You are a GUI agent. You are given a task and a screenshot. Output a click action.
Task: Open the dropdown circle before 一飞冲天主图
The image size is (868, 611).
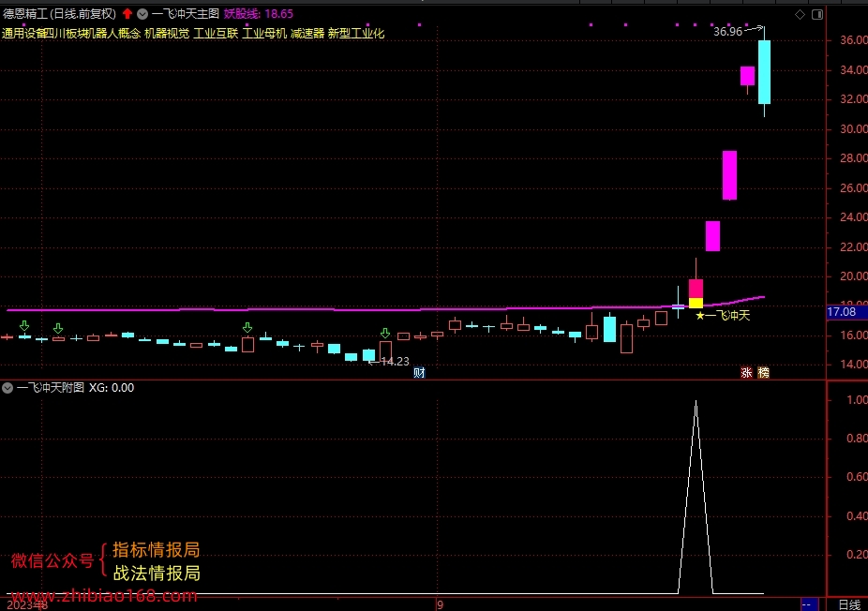[142, 14]
